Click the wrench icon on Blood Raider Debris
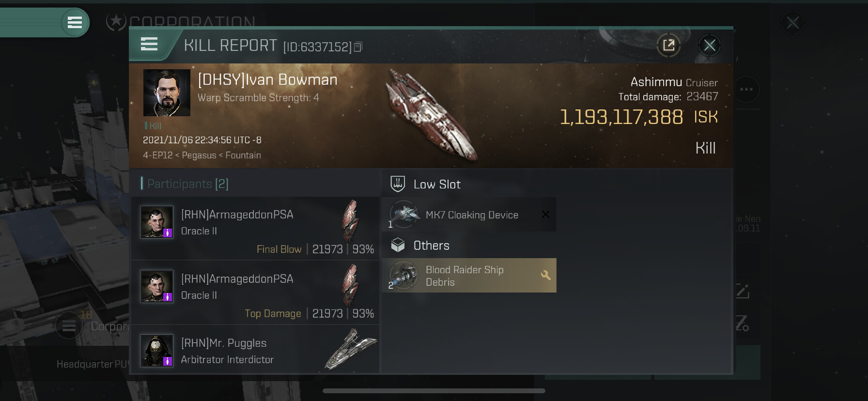 click(545, 275)
